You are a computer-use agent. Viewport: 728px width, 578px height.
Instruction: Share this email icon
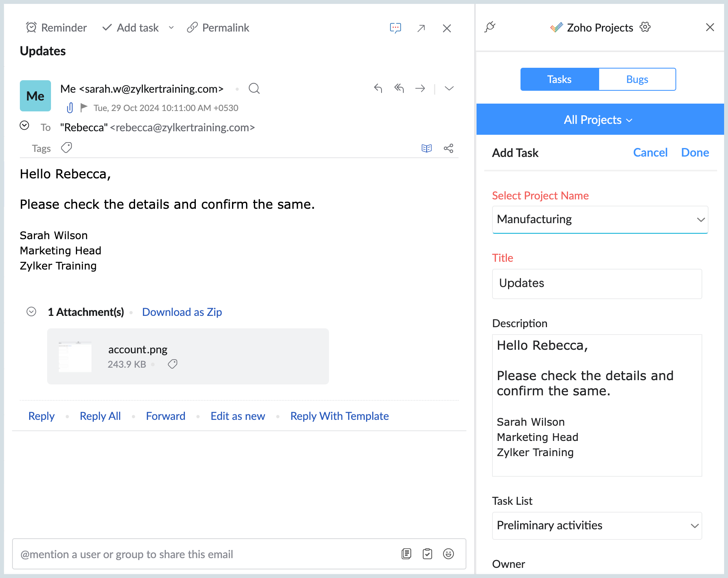448,148
